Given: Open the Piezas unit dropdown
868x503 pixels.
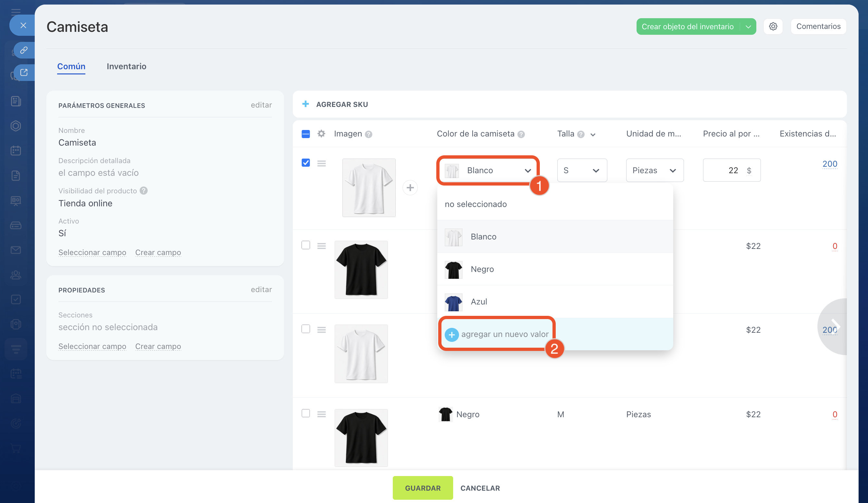Looking at the screenshot, I should (654, 171).
